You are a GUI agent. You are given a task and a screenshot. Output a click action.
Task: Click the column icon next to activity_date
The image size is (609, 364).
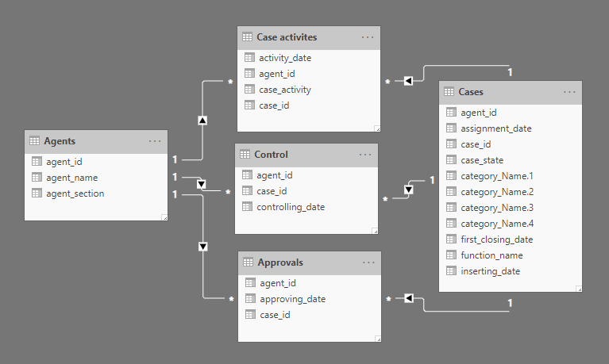tap(250, 57)
